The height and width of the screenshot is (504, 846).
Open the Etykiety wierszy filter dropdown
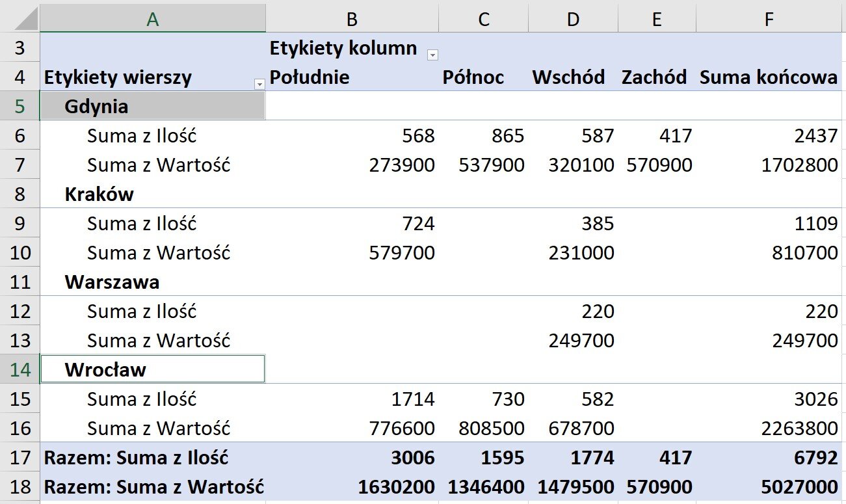pos(259,84)
